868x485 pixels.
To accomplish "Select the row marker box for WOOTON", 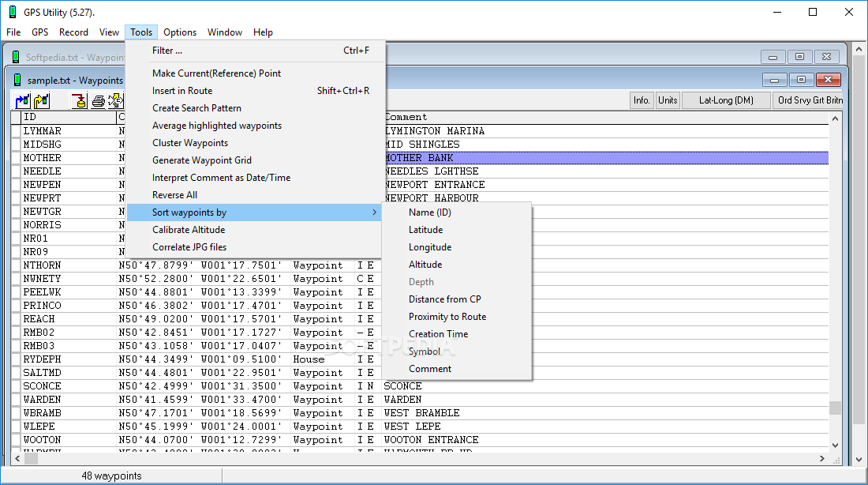I will [x=16, y=440].
